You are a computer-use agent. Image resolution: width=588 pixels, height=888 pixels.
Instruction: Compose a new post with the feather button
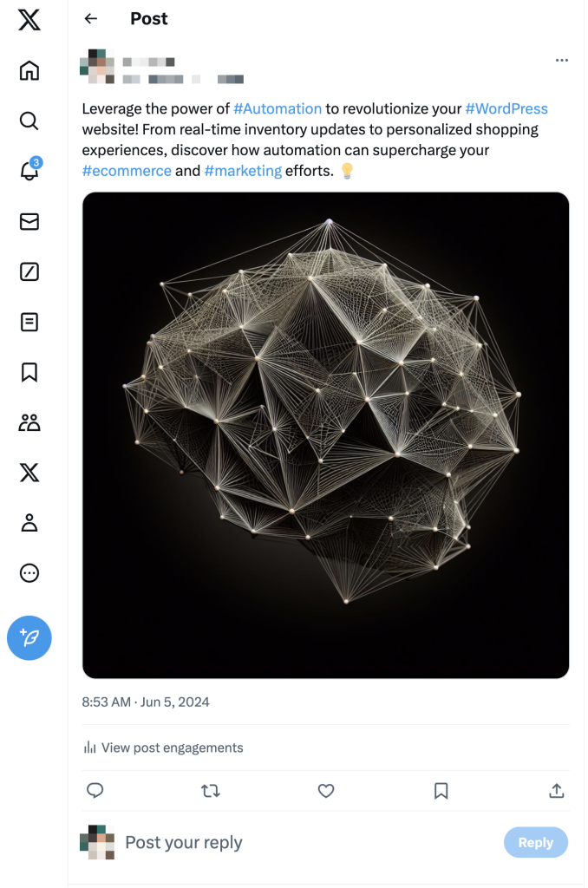coord(29,637)
